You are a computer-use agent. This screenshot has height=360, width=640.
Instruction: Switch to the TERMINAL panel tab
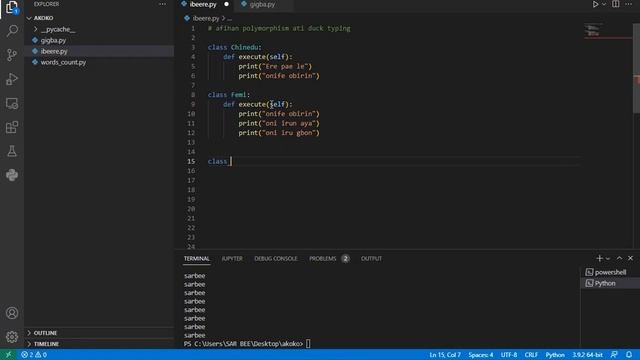(x=196, y=258)
